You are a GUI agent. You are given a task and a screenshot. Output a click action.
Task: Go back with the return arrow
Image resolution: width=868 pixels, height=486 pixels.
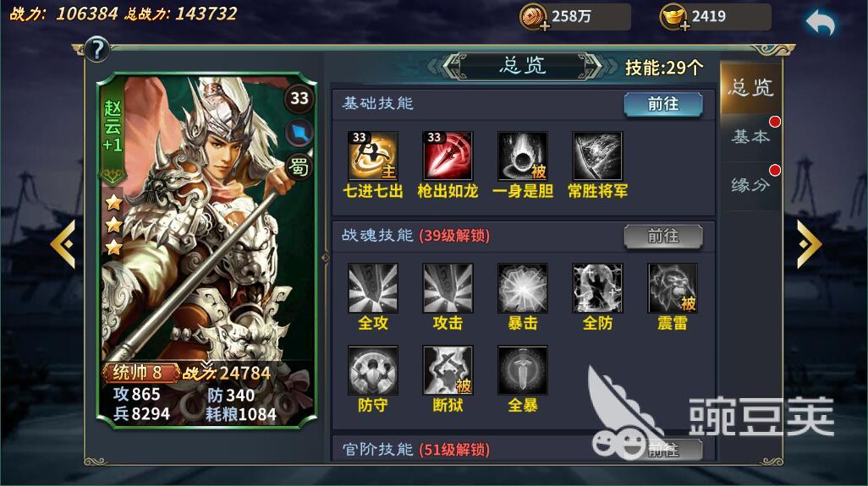point(821,23)
